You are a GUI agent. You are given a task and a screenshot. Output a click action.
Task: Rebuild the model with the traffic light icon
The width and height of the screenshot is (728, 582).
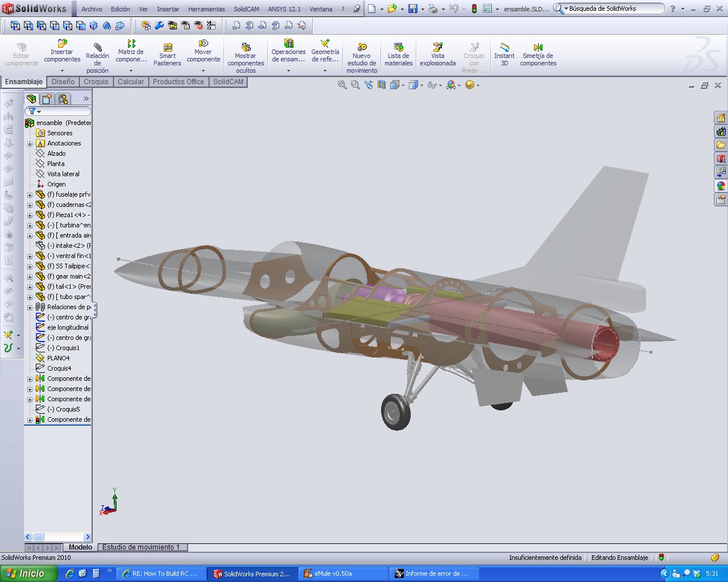[x=474, y=9]
